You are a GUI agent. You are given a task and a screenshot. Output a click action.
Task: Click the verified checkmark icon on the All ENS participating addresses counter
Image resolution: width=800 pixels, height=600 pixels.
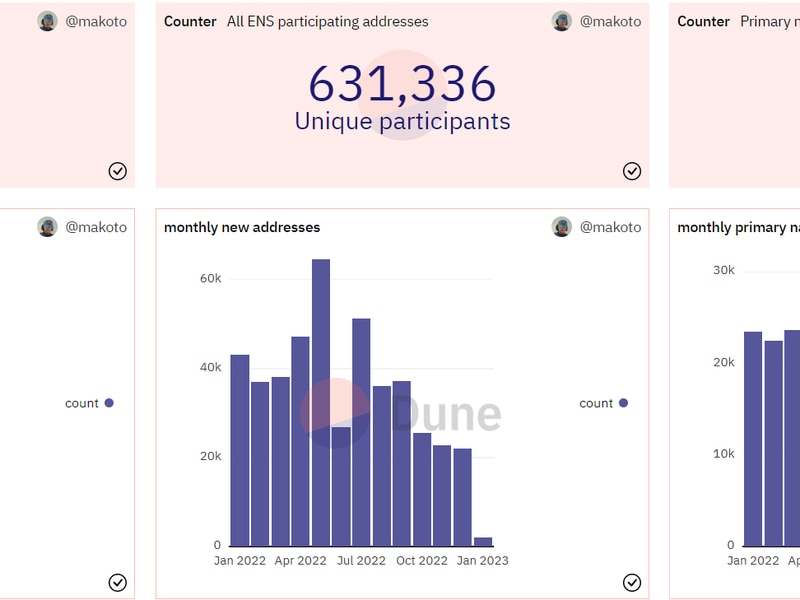click(x=632, y=171)
